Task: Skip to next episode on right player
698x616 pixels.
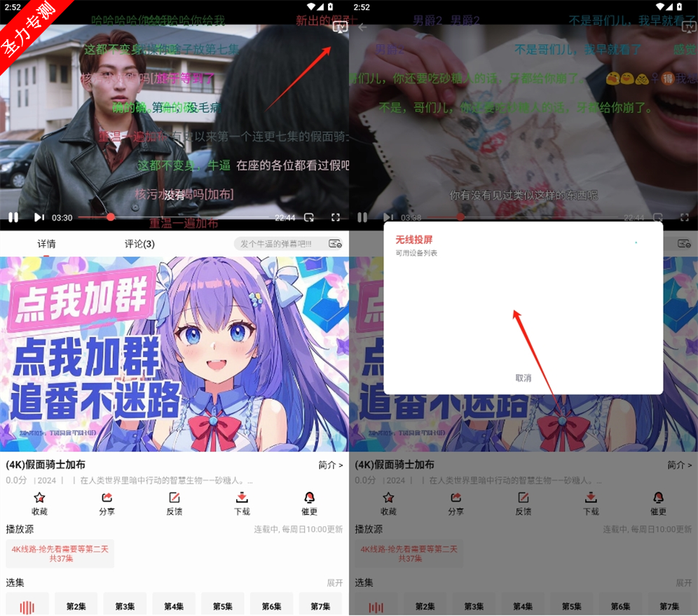Action: click(388, 217)
